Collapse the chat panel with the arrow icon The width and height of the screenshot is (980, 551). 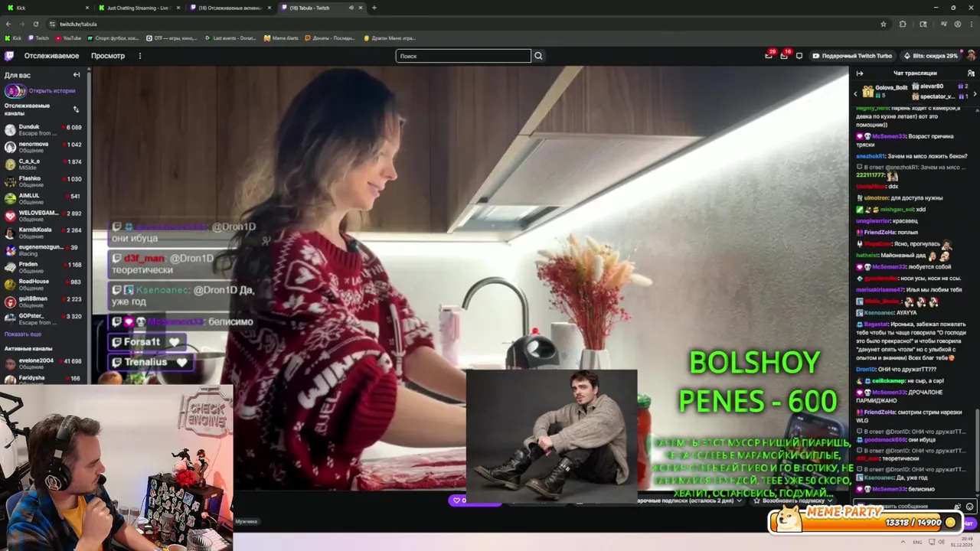pyautogui.click(x=859, y=73)
